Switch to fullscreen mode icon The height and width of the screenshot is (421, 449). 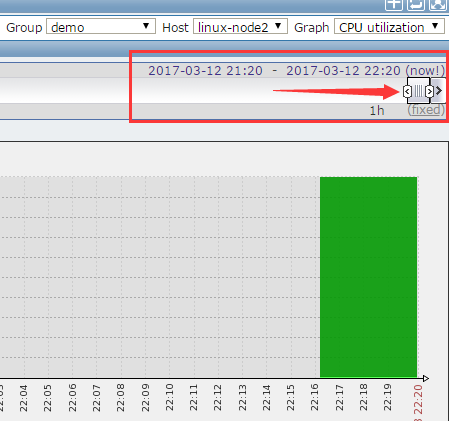tap(438, 5)
